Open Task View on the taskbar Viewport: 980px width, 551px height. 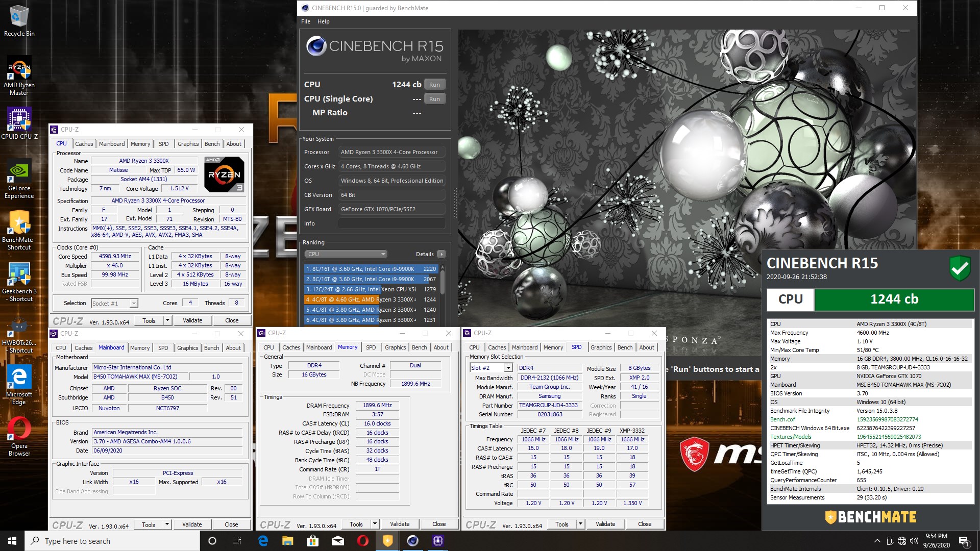[237, 541]
